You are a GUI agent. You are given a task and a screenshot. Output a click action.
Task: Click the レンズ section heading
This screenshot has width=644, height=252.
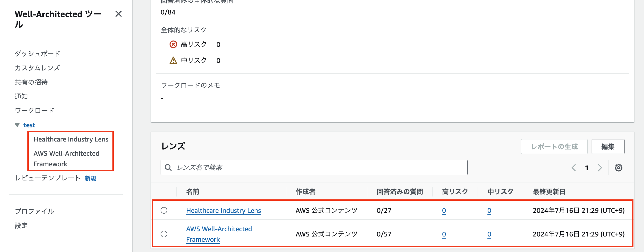tap(174, 146)
